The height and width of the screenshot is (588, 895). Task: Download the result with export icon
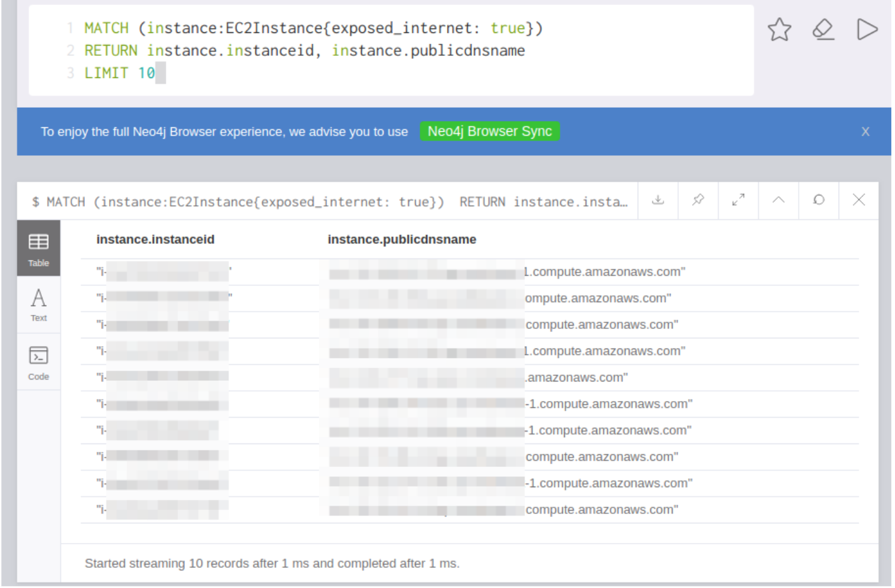(x=658, y=200)
